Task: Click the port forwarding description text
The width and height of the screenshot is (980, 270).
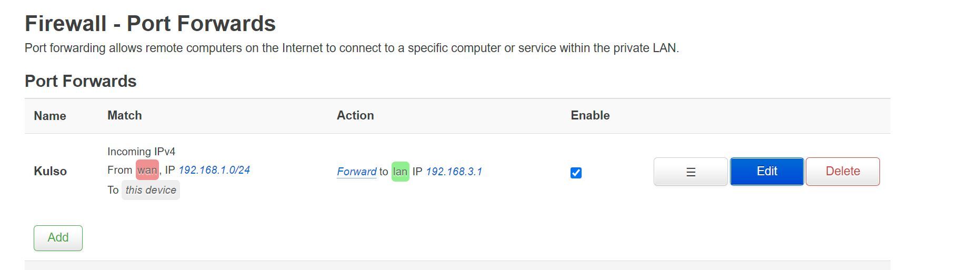Action: (x=352, y=48)
